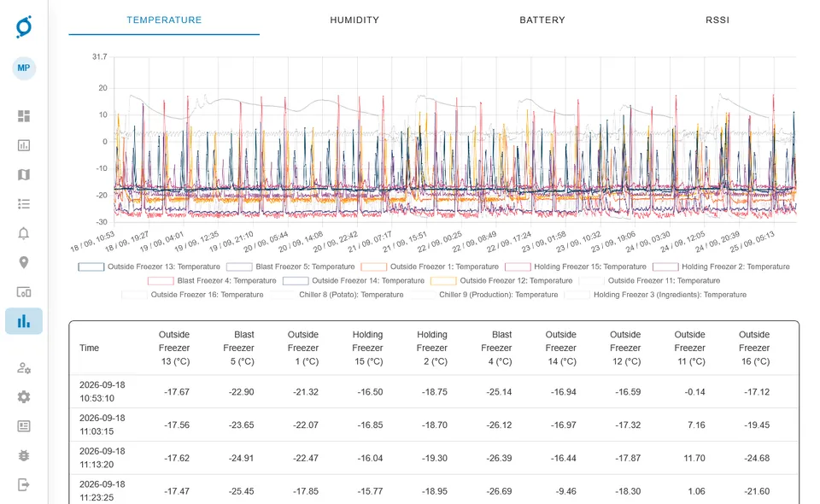Viewport: 820px width, 504px height.
Task: Click the 31.7 y-axis label
Action: (99, 56)
